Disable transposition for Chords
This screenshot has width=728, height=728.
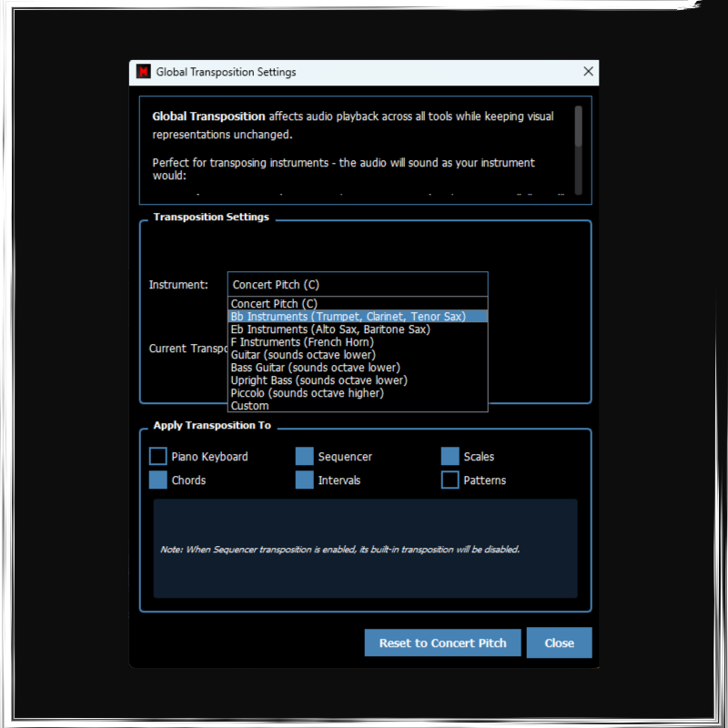158,480
